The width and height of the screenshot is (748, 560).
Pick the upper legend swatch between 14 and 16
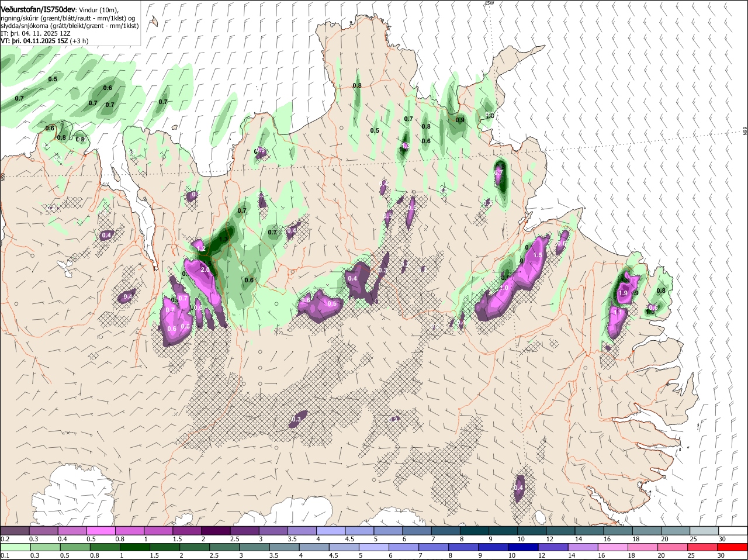click(590, 530)
